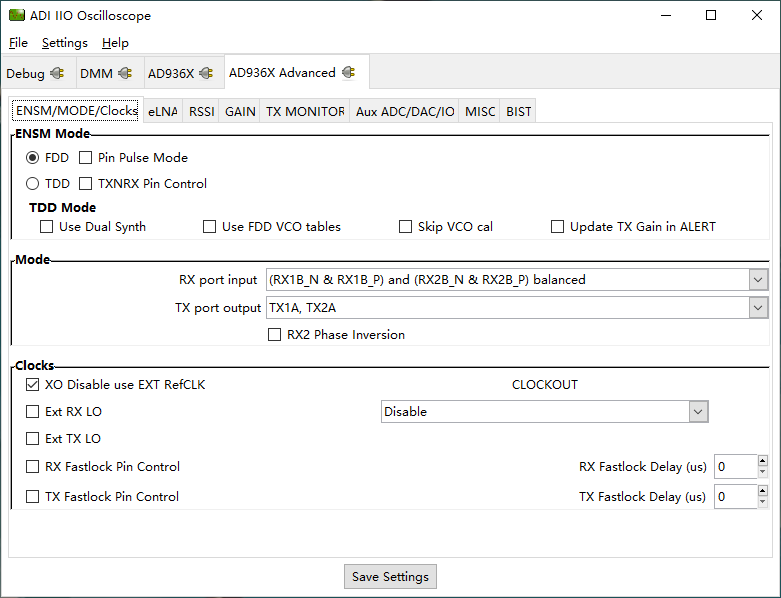Switch to the eLNA sub-tab
Image resolution: width=781 pixels, height=598 pixels.
pyautogui.click(x=163, y=112)
